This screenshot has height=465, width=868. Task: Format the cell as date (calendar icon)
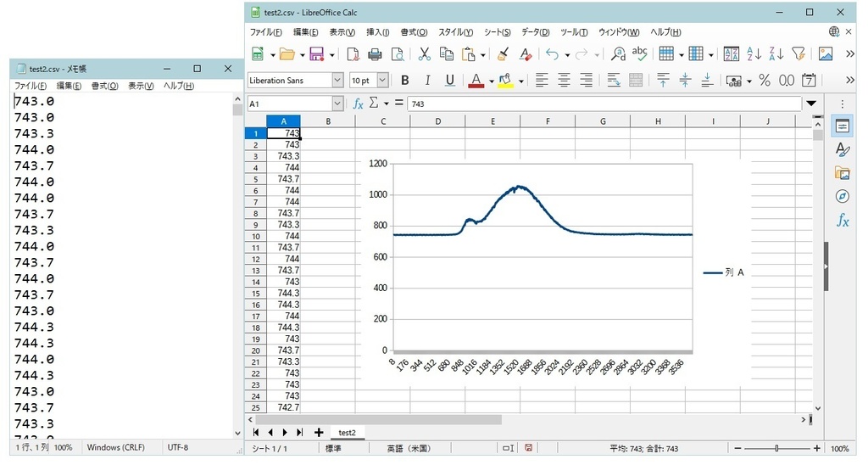point(809,81)
